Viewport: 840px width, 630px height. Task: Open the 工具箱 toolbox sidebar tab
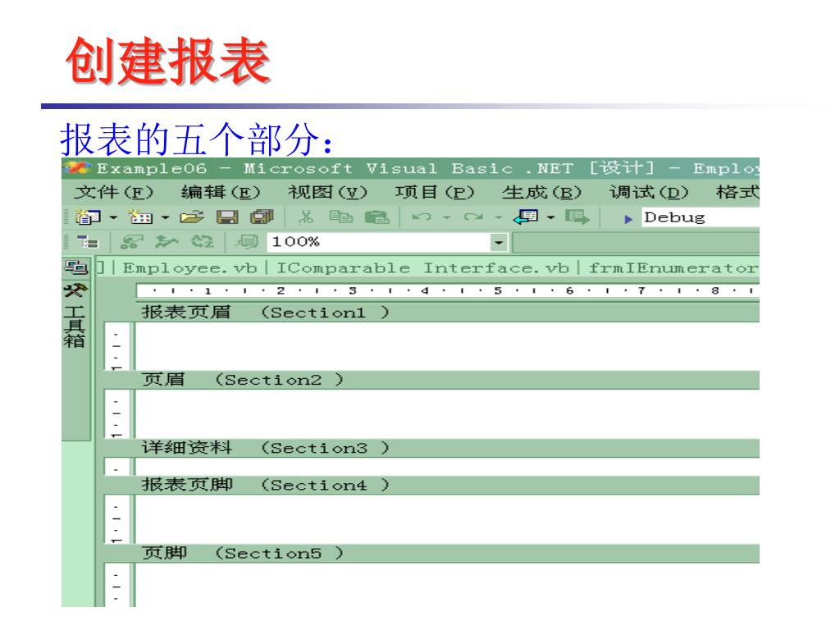(75, 316)
